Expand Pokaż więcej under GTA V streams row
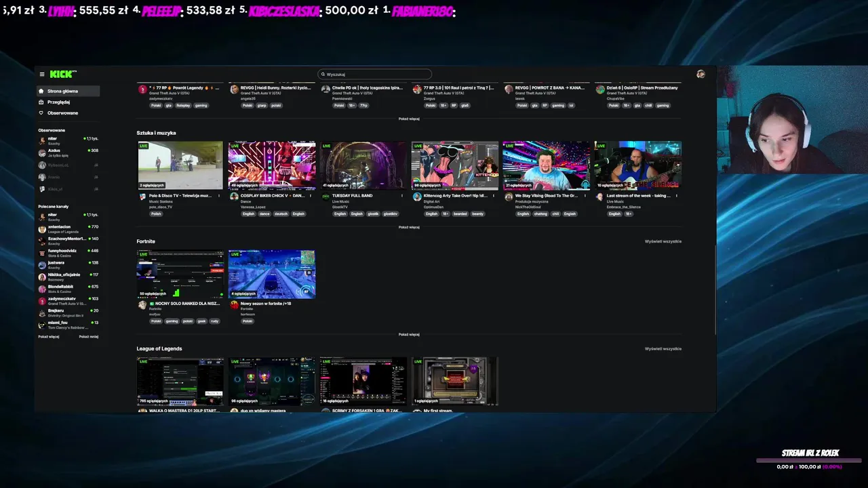The width and height of the screenshot is (868, 488). pyautogui.click(x=409, y=119)
